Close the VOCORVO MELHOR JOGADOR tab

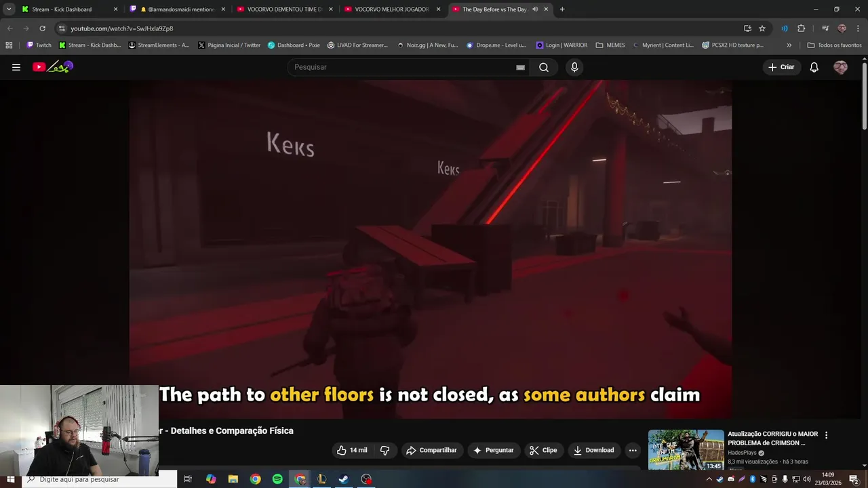(x=439, y=9)
